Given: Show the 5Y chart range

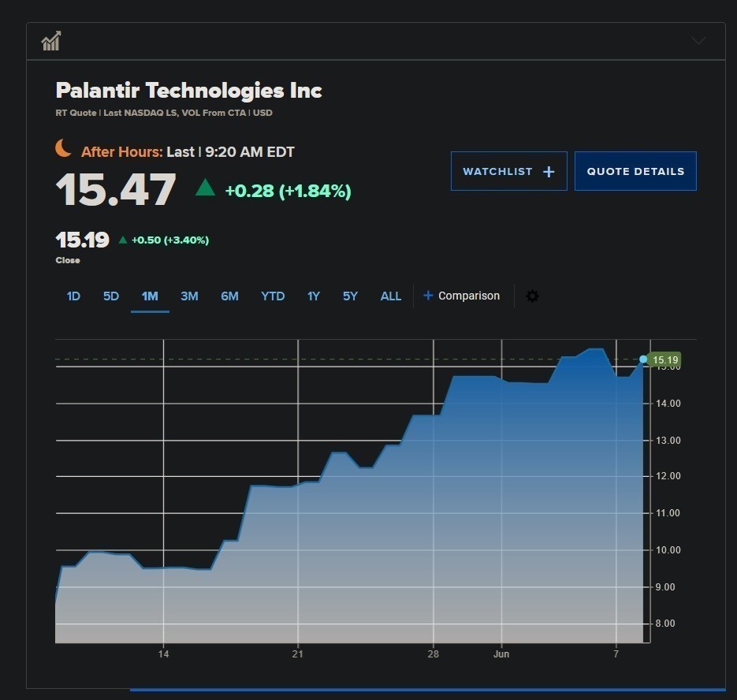Looking at the screenshot, I should (350, 296).
